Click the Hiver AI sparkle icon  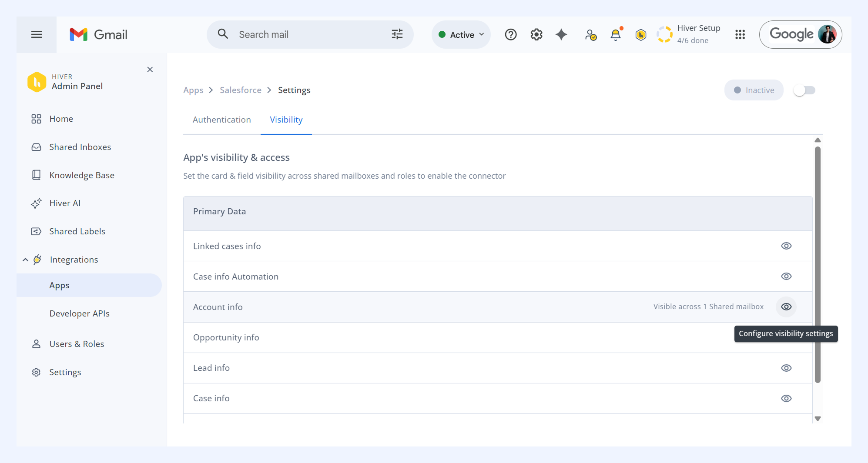(x=36, y=203)
